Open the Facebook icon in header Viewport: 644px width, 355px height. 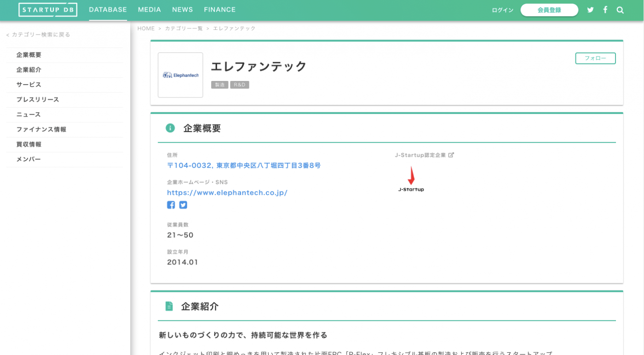pos(605,10)
